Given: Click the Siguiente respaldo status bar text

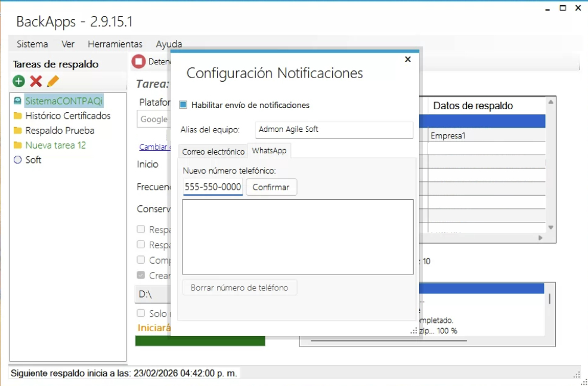Looking at the screenshot, I should click(124, 373).
